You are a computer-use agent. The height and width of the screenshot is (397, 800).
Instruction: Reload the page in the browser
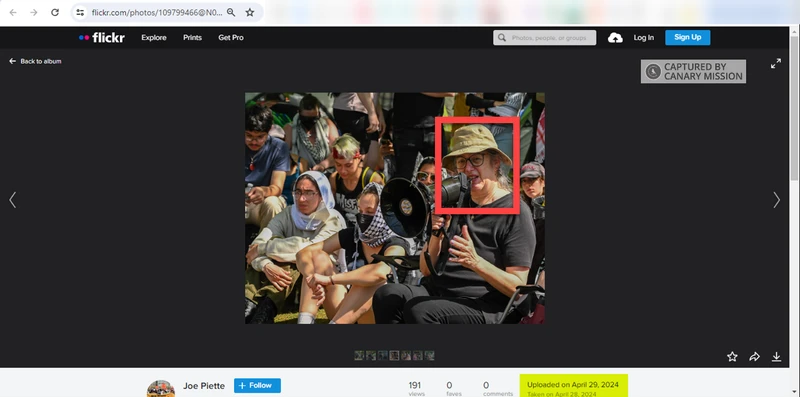click(x=55, y=12)
